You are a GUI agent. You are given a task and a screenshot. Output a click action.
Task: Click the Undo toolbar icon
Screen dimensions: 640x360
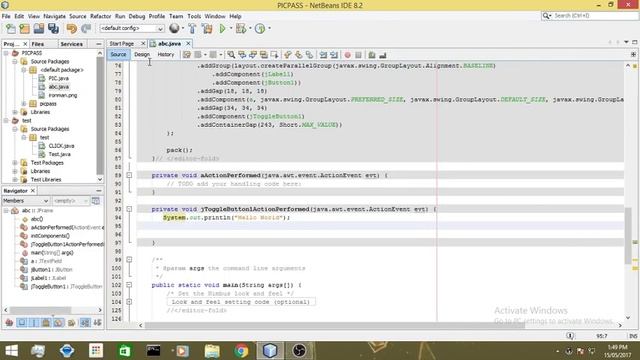72,29
